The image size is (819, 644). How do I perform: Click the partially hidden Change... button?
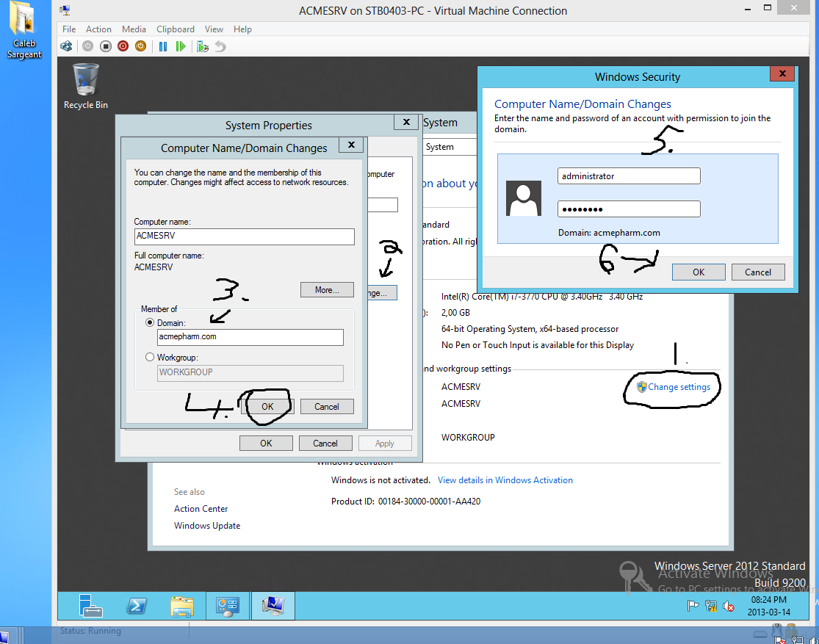pos(382,293)
